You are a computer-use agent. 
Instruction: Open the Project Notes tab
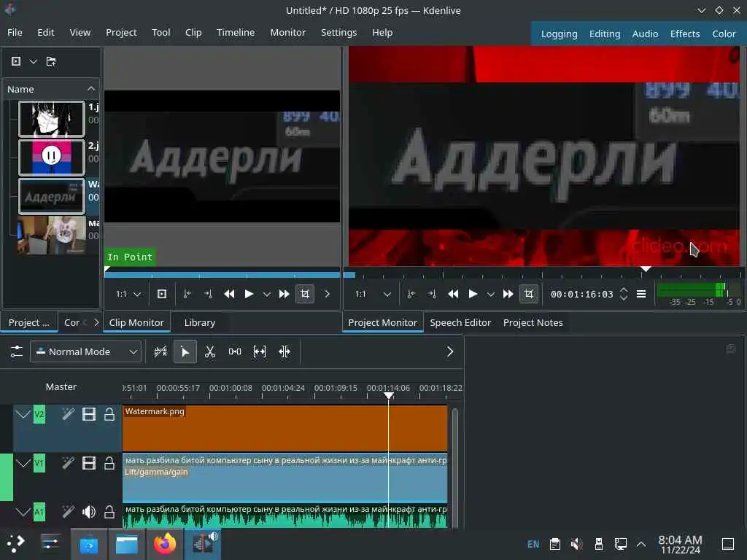click(x=533, y=322)
